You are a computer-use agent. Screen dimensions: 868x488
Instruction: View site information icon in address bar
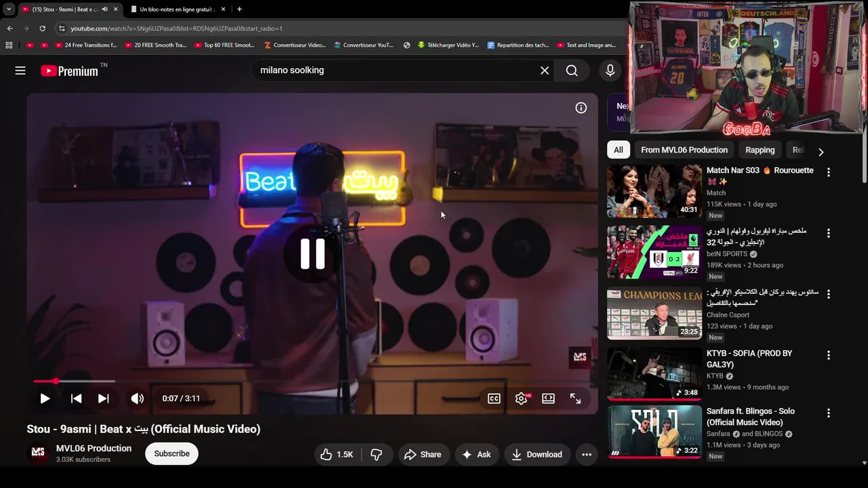click(62, 28)
